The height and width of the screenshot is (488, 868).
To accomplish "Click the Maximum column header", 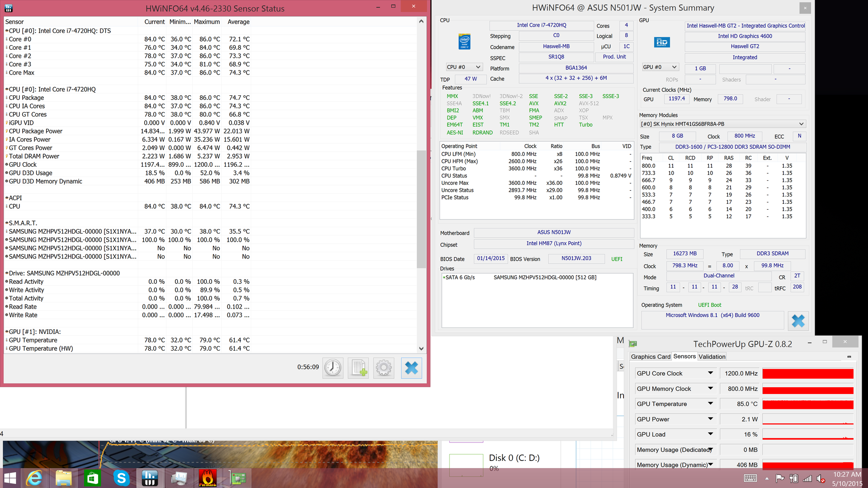I will tap(207, 22).
